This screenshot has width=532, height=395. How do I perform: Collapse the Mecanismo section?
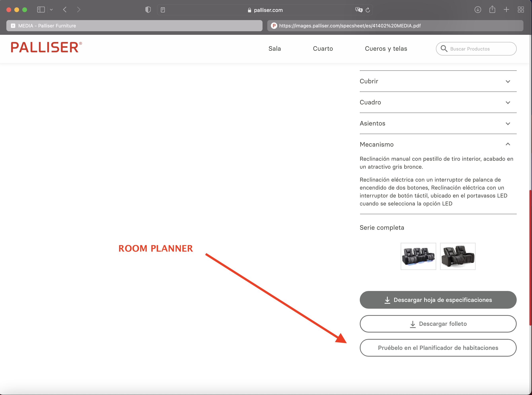point(438,144)
